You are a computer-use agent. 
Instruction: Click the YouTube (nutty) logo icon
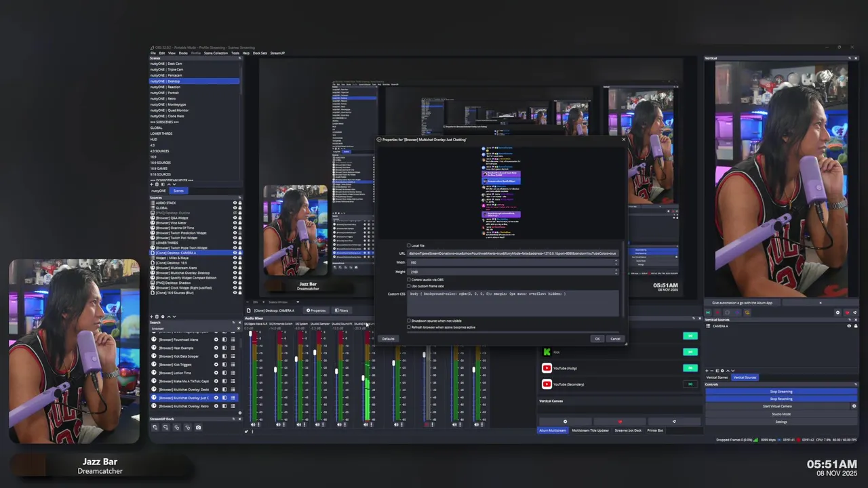click(547, 368)
